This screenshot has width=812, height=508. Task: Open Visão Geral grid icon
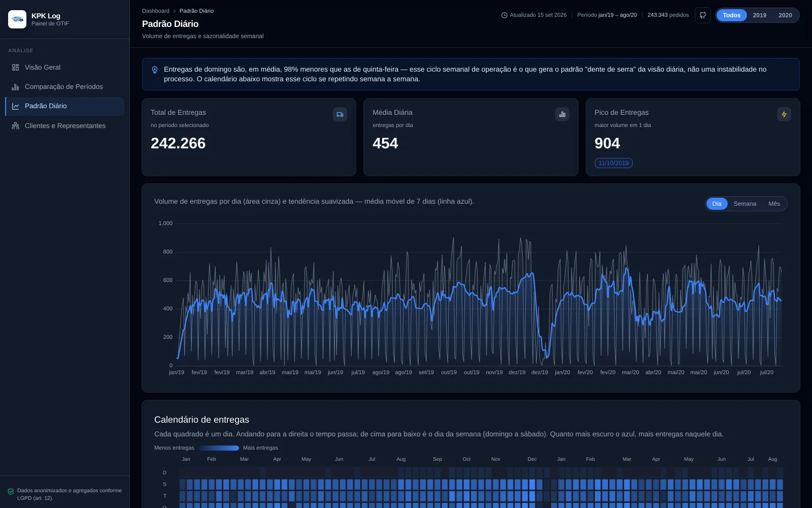15,68
